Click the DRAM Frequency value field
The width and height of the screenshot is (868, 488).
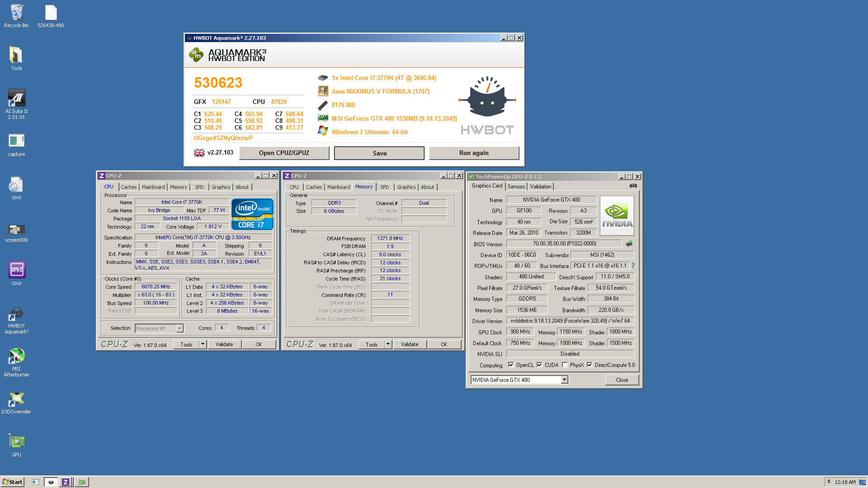tap(390, 239)
